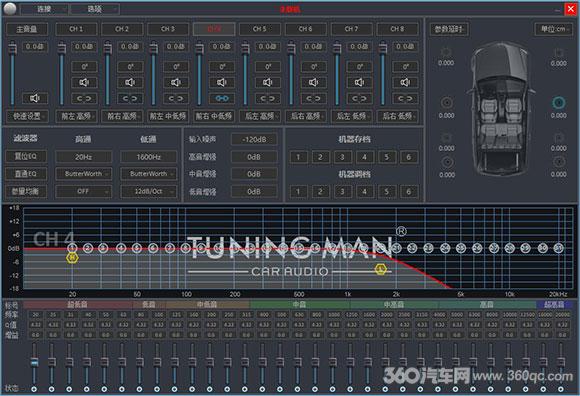Mute CH 1 using its speaker icon
Image resolution: width=580 pixels, height=396 pixels.
pyautogui.click(x=84, y=82)
